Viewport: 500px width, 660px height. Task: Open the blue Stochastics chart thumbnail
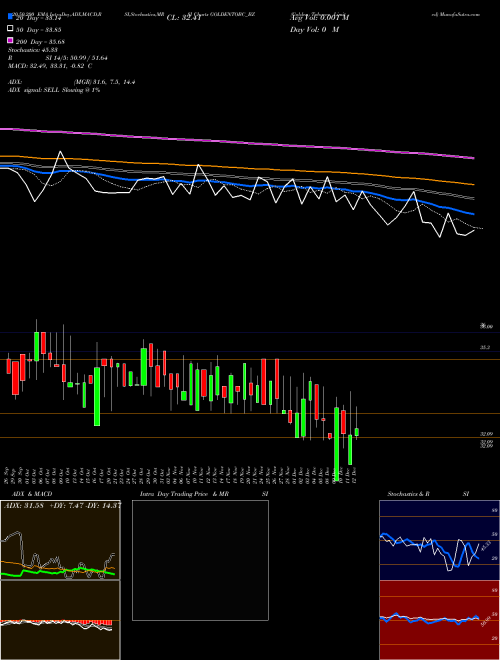pyautogui.click(x=439, y=540)
